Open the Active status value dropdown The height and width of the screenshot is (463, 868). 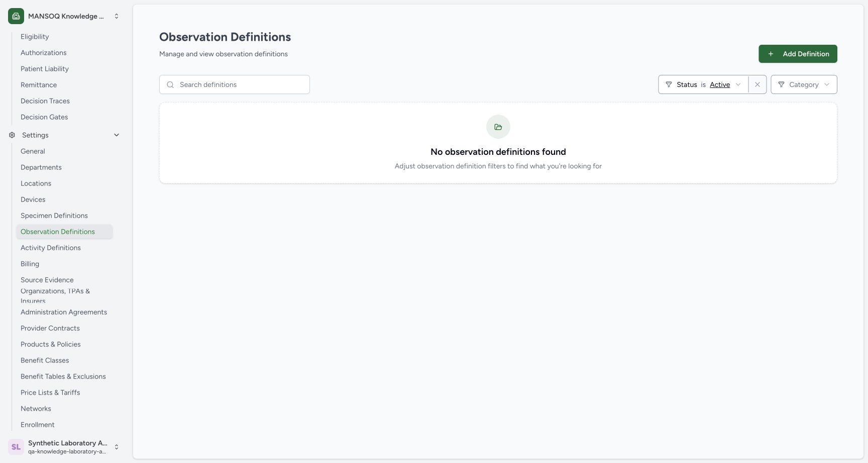720,84
